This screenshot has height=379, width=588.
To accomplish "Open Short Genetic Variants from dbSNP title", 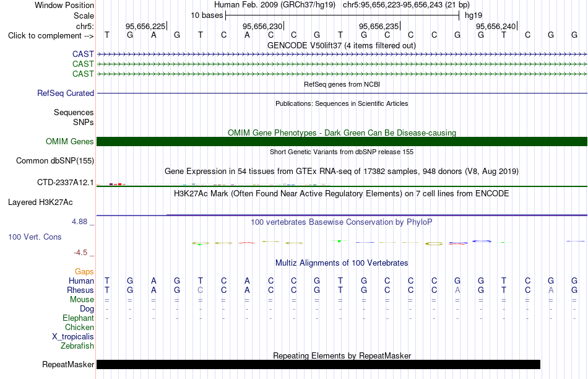I will (342, 152).
